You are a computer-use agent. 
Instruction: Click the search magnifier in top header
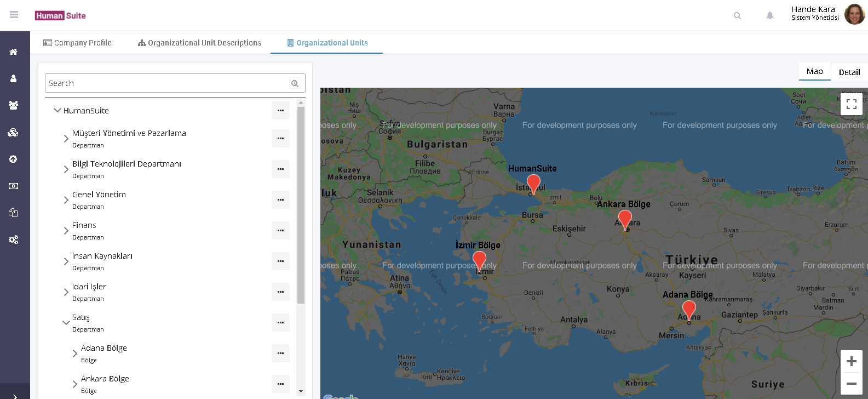pos(737,15)
